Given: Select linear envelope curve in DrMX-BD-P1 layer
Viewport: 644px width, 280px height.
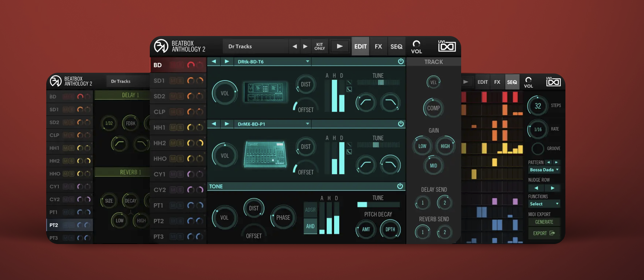Looking at the screenshot, I should tap(349, 145).
